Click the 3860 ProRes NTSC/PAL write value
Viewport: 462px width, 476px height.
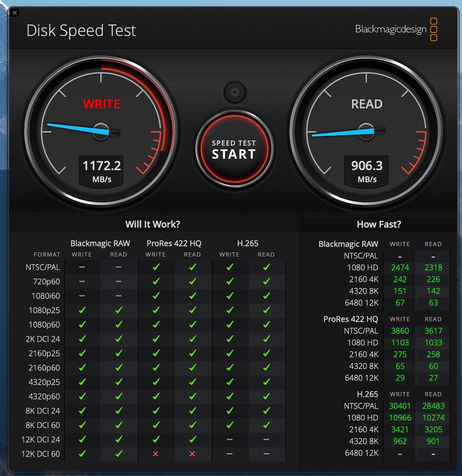pos(400,331)
